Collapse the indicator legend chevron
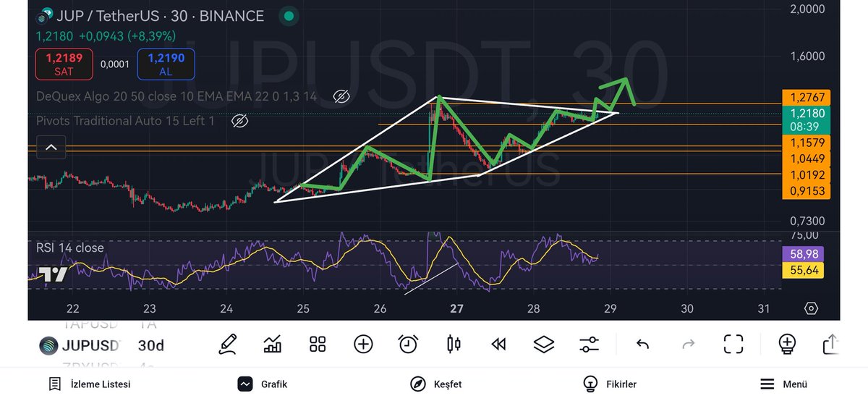 (51, 147)
